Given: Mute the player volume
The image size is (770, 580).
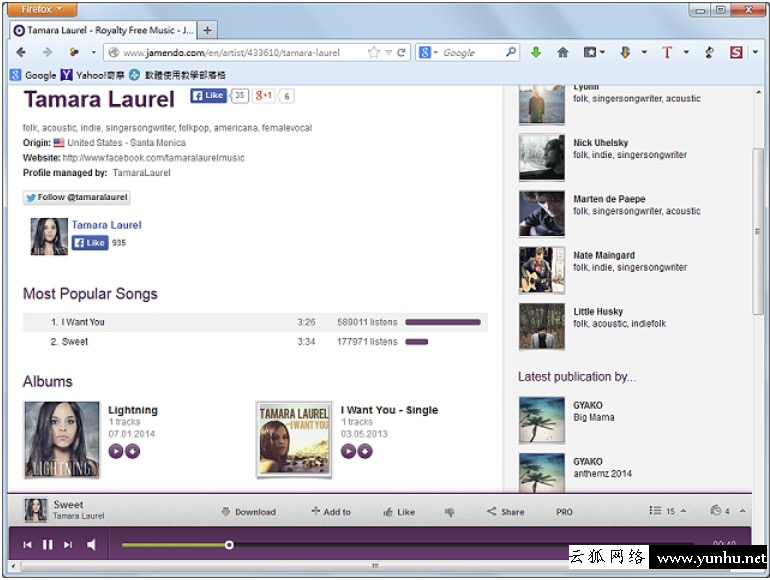Looking at the screenshot, I should (x=91, y=545).
